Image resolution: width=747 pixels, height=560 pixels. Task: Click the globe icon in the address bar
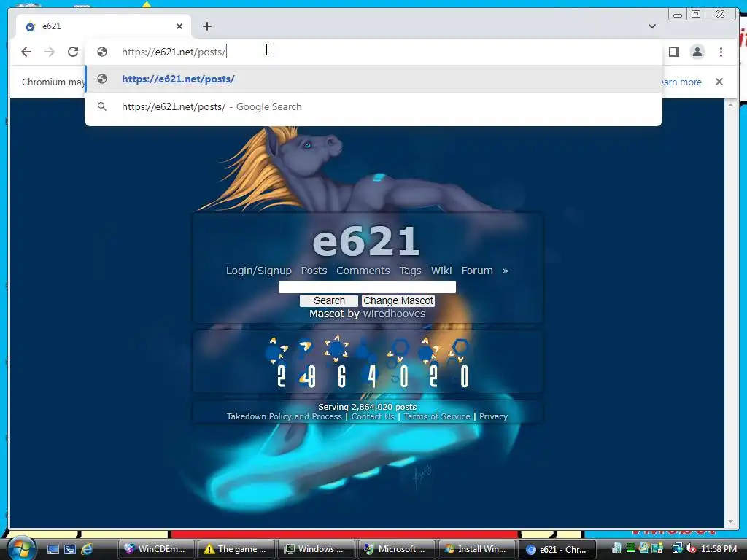pyautogui.click(x=102, y=52)
